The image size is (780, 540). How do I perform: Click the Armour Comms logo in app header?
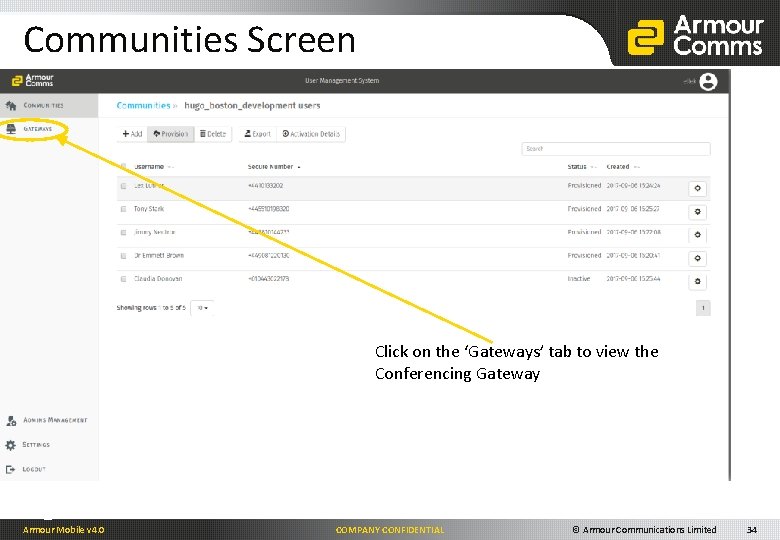point(32,81)
